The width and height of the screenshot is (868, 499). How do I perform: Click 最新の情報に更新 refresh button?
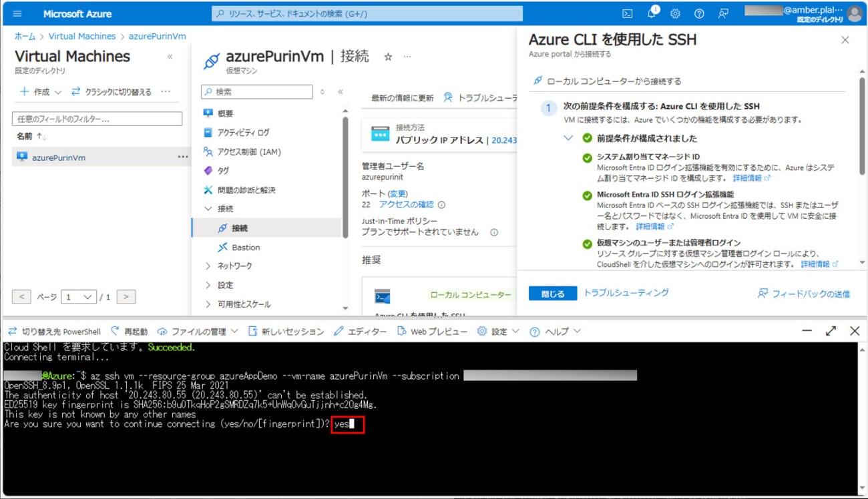point(402,98)
